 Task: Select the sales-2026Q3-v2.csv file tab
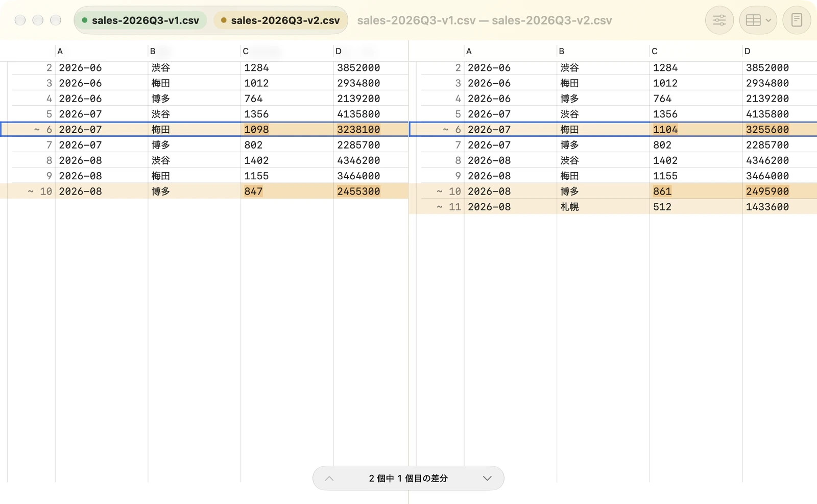280,20
